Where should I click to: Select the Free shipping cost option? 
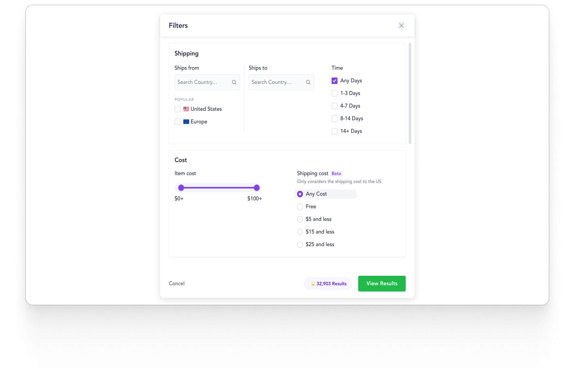coord(300,207)
